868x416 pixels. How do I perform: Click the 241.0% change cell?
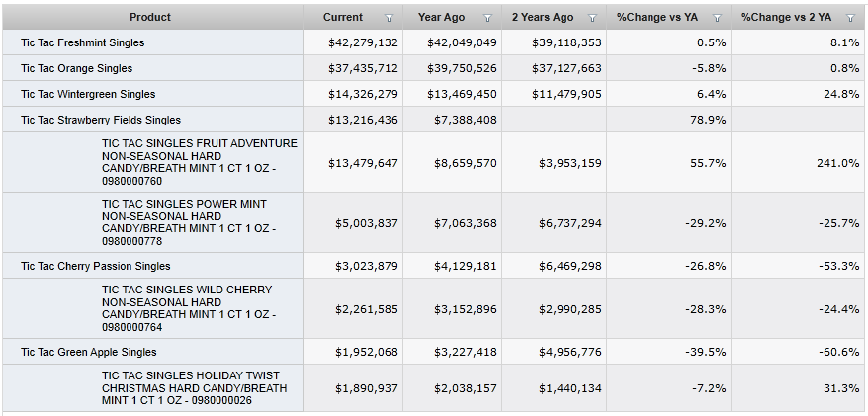point(837,162)
